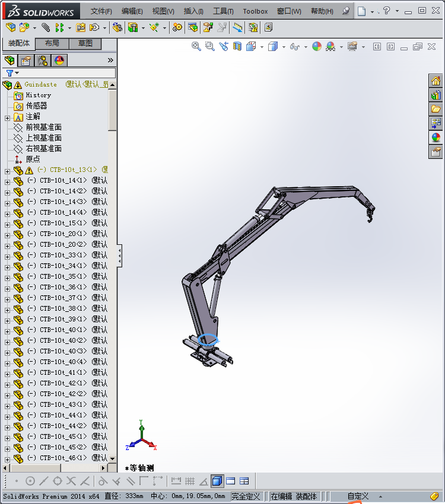Viewport: 445px width, 504px height.
Task: Click the Section View icon
Action: coord(237,47)
